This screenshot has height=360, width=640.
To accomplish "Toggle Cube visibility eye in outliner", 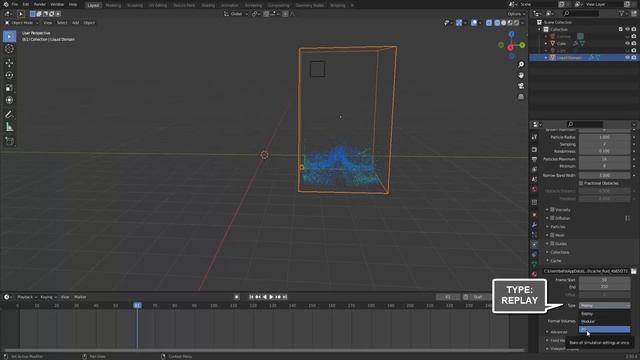I will click(x=627, y=44).
